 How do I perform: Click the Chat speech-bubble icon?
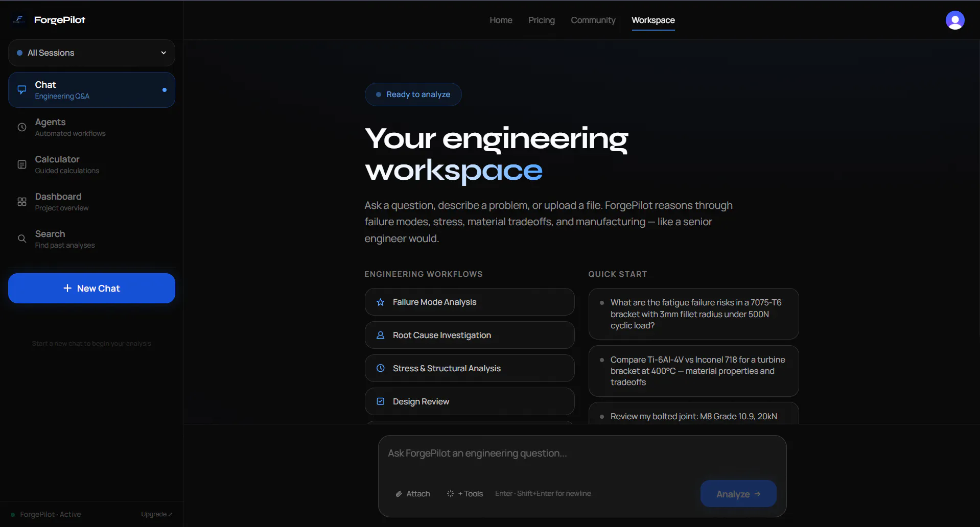click(22, 90)
